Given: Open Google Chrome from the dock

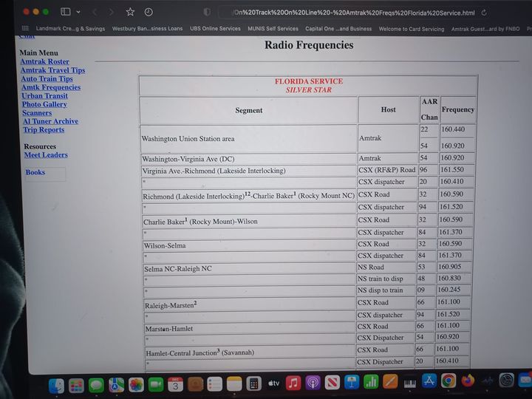Looking at the screenshot, I should 449,381.
